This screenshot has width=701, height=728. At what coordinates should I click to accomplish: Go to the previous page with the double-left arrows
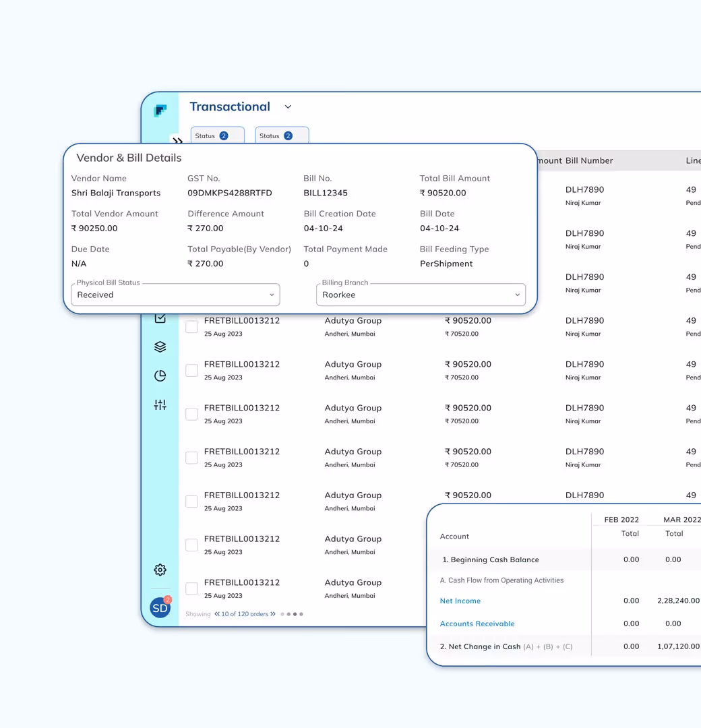pyautogui.click(x=217, y=614)
